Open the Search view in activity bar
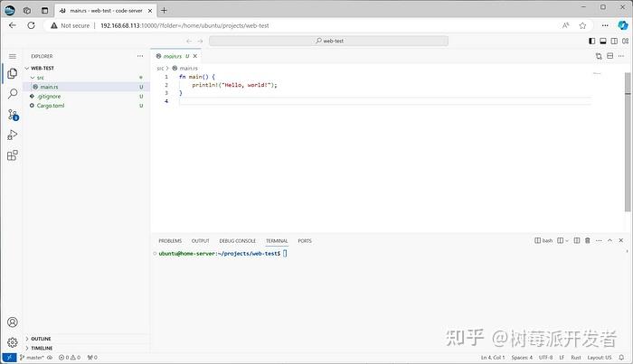This screenshot has width=633, height=364. 13,94
